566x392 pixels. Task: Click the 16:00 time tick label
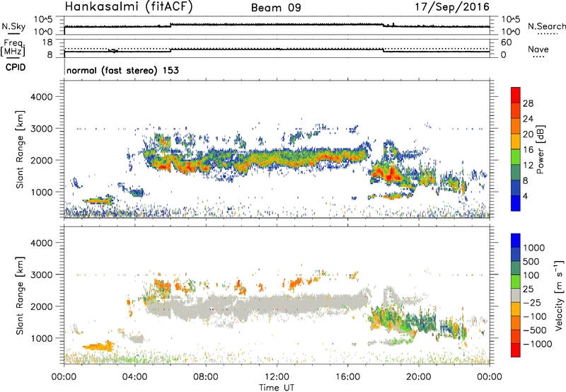tap(347, 377)
